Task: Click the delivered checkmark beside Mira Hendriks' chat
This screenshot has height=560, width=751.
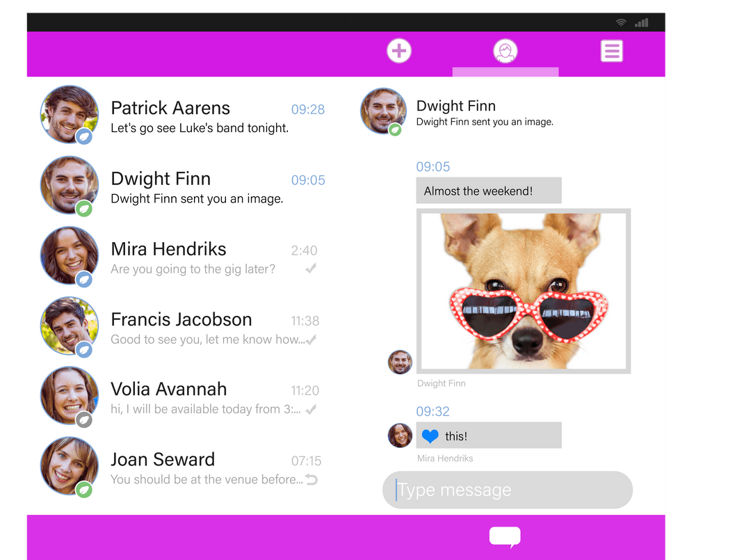Action: (x=310, y=269)
